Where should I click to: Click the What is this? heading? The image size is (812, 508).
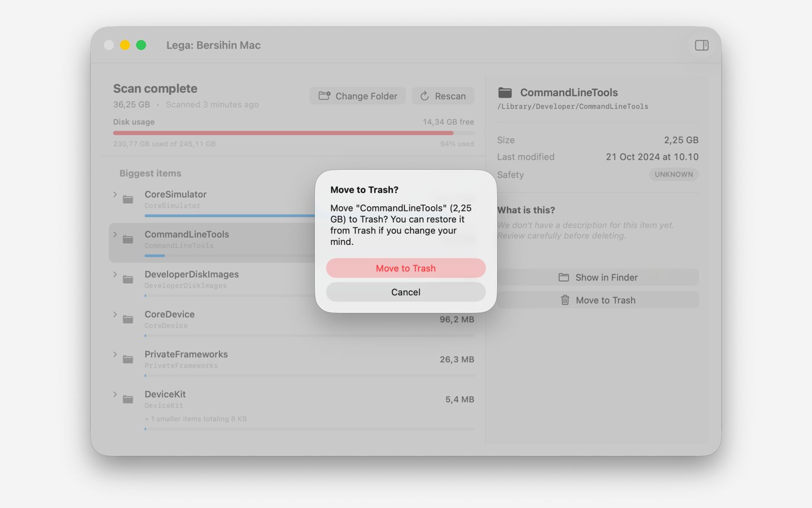click(526, 210)
